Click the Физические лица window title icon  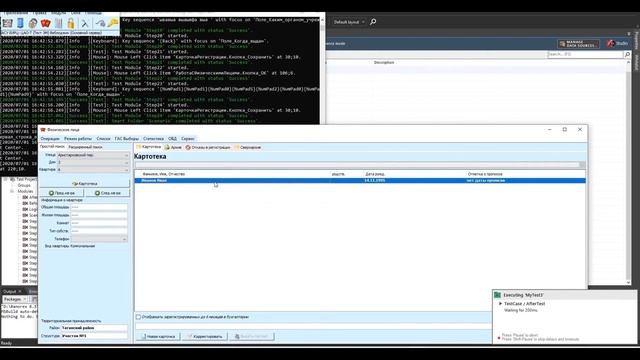click(x=43, y=129)
